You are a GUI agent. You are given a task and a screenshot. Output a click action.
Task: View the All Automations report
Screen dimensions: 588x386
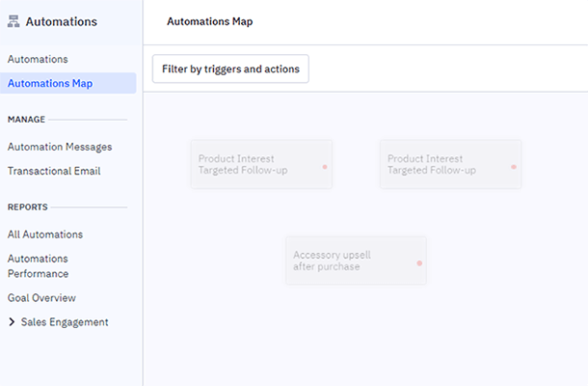45,234
